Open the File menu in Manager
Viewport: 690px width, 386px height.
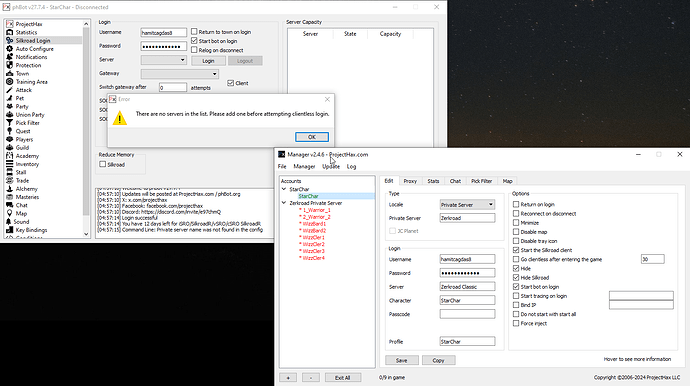coord(282,166)
